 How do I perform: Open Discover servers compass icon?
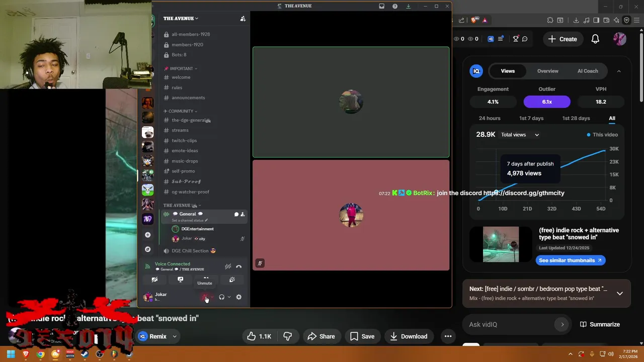(x=147, y=249)
